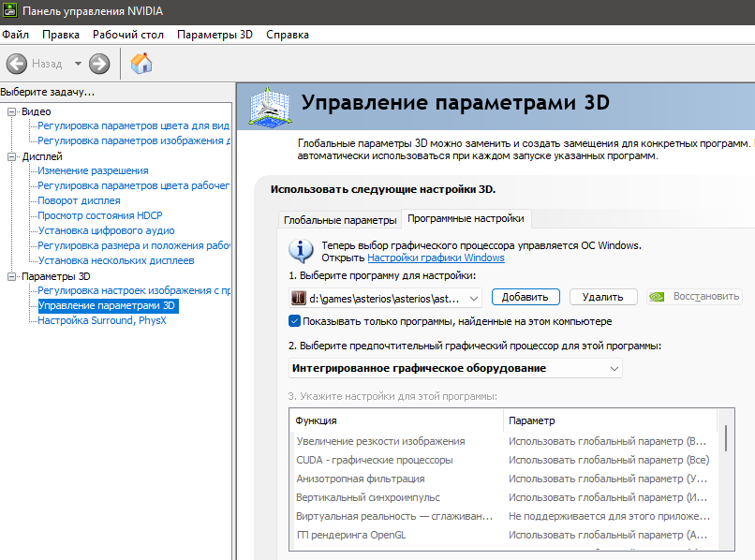
Task: Switch to Глобальные параметры tab
Action: [x=340, y=220]
